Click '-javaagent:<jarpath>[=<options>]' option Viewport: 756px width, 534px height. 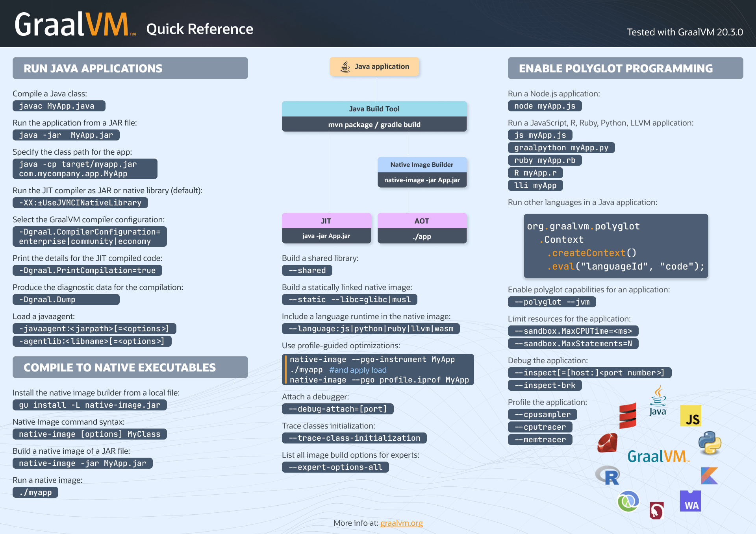coord(94,329)
